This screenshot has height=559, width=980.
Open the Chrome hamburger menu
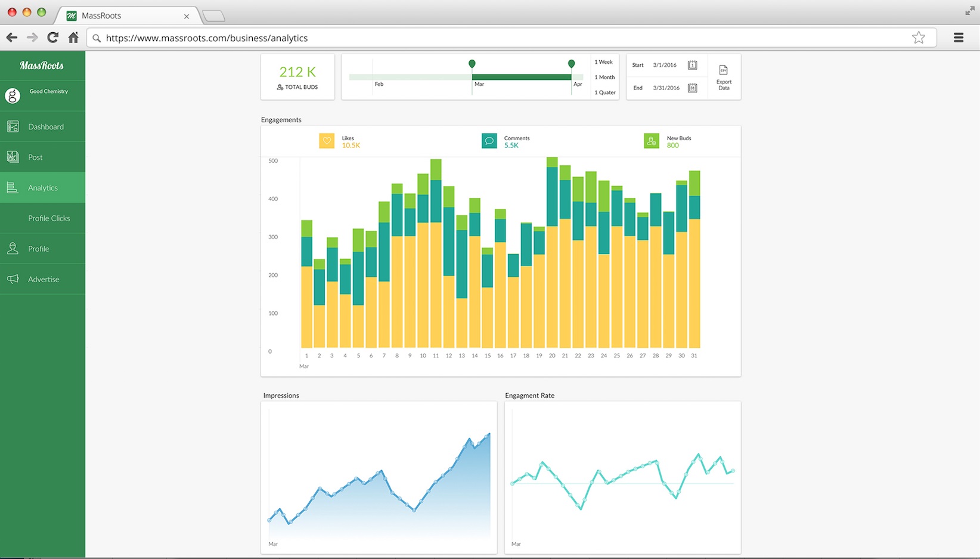[x=959, y=38]
